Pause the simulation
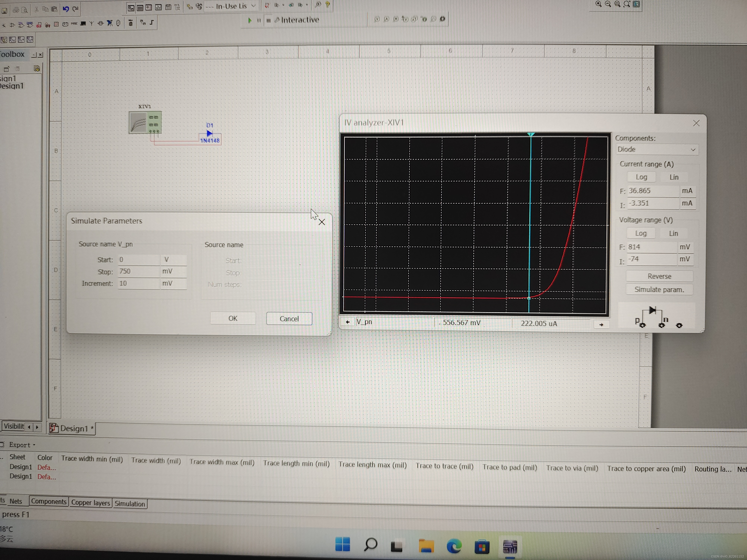The height and width of the screenshot is (560, 747). click(x=259, y=21)
